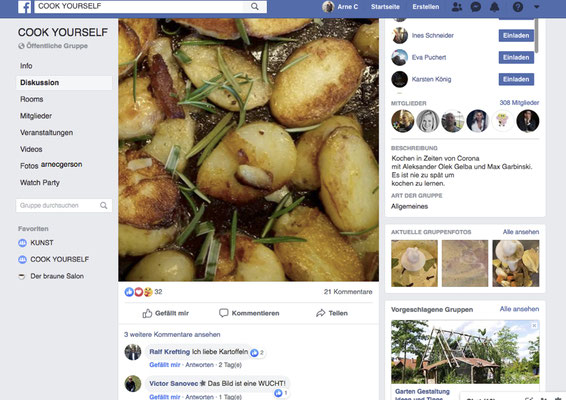Click the KUNST group icon
The image size is (566, 400).
click(22, 243)
